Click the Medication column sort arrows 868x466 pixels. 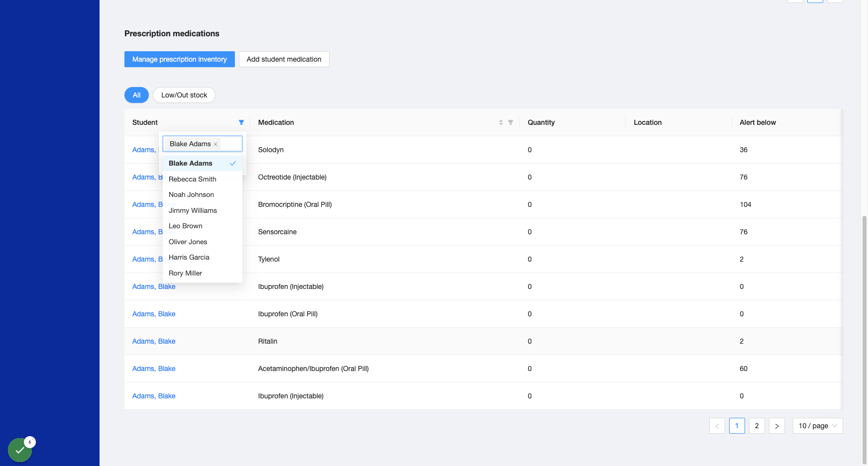click(501, 122)
